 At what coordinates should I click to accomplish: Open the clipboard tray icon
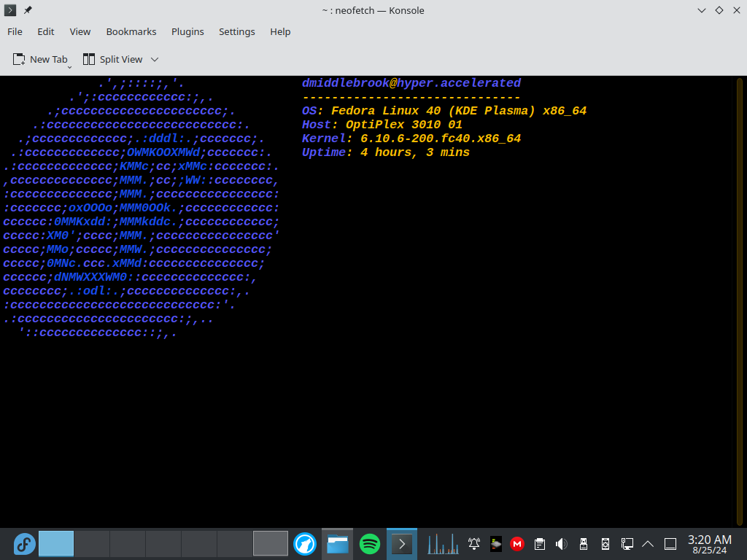pos(539,543)
